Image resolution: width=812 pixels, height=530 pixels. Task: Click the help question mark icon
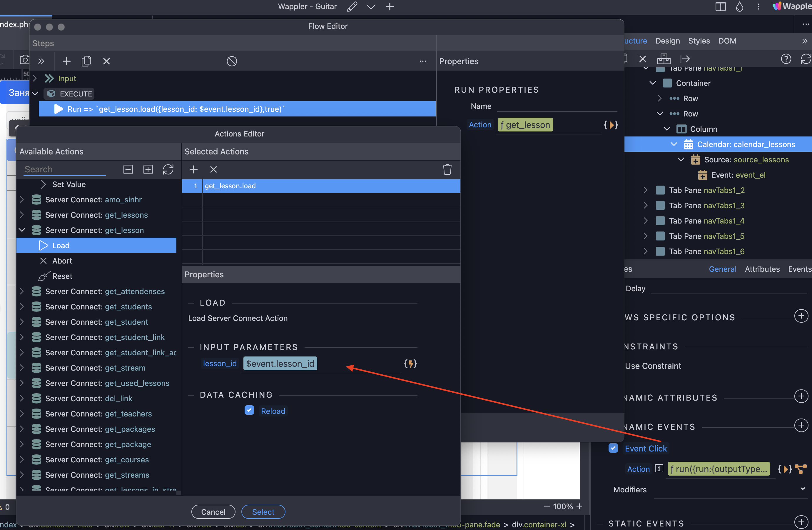point(786,59)
